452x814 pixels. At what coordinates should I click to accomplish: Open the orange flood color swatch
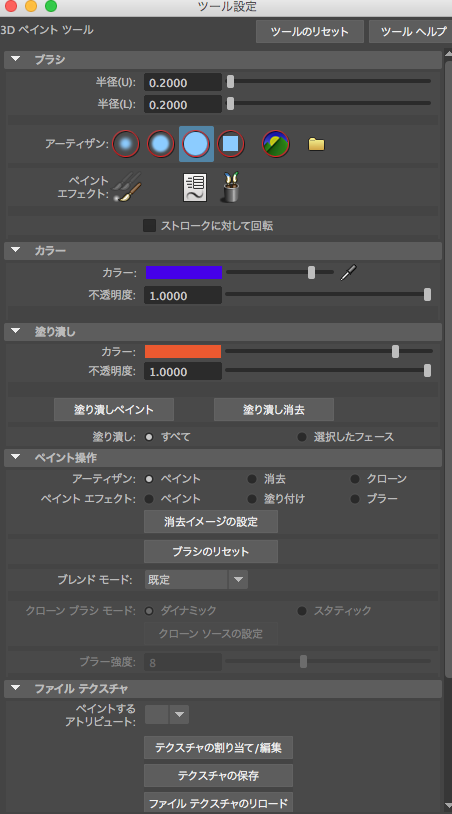183,351
